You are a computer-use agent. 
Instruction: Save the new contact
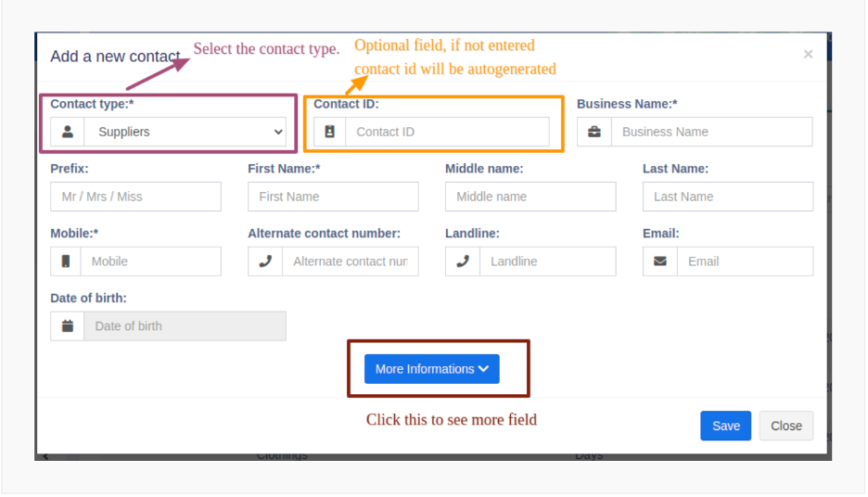click(x=726, y=426)
